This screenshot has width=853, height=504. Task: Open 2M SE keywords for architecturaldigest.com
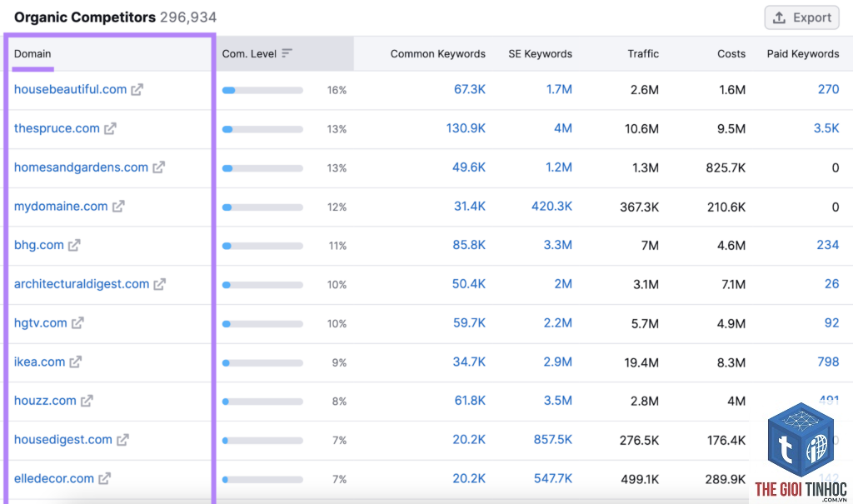click(x=564, y=284)
